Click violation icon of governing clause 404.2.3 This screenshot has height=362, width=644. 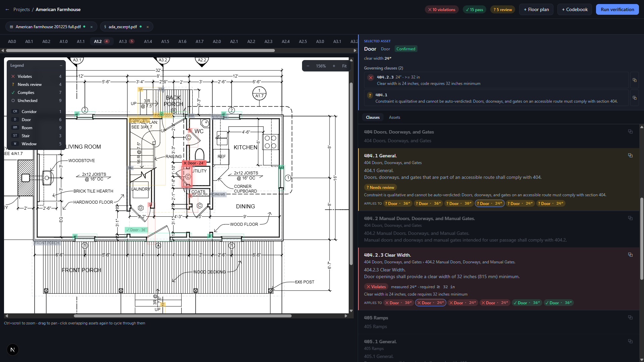point(370,77)
